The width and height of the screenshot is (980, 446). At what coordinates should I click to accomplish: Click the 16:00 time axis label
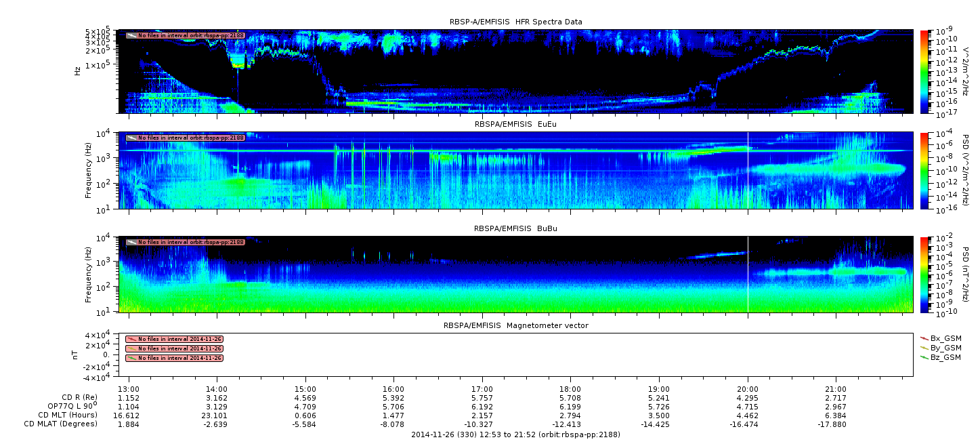393,389
